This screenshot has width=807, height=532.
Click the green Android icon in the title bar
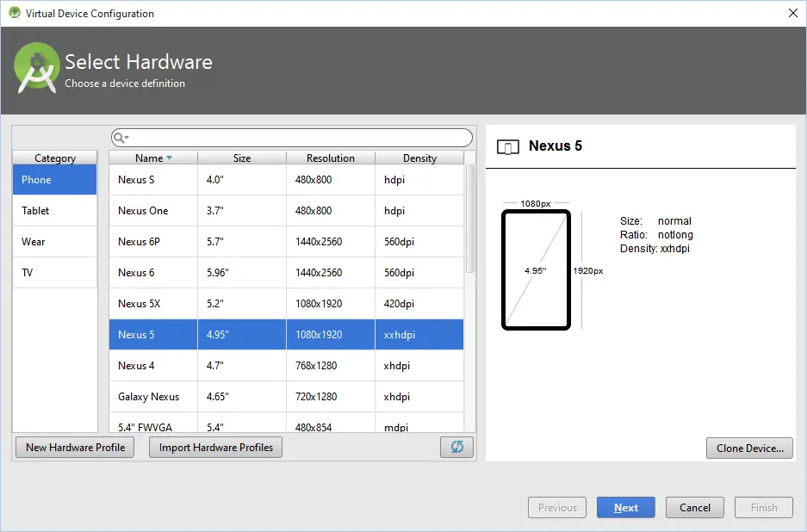click(13, 13)
